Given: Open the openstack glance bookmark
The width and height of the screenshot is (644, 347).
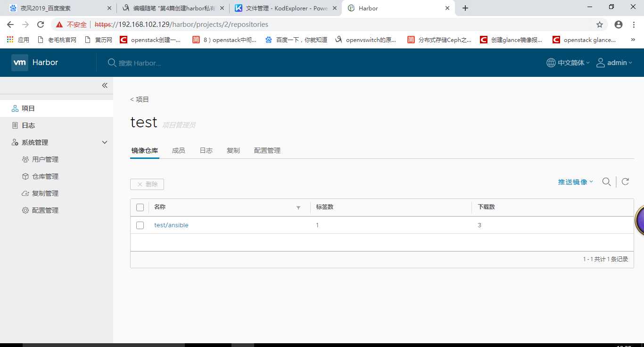Looking at the screenshot, I should click(x=585, y=40).
